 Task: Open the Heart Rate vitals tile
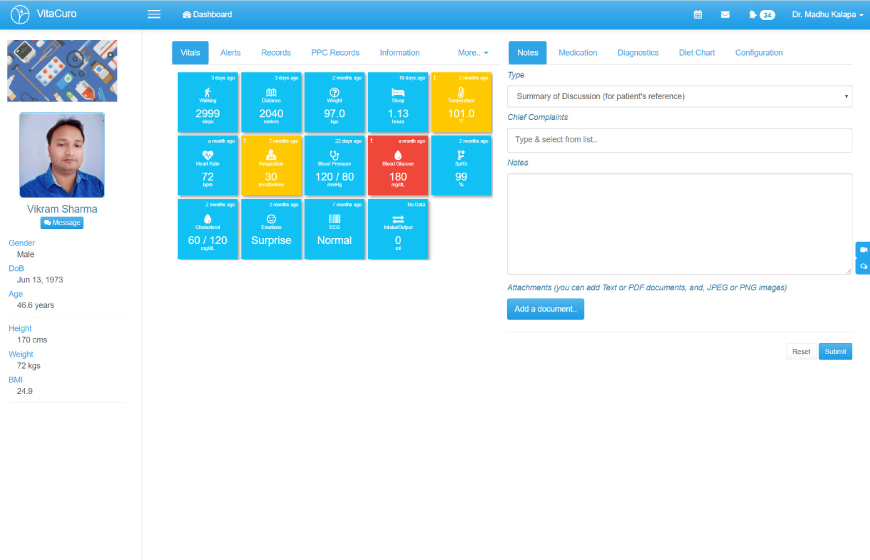coord(208,166)
